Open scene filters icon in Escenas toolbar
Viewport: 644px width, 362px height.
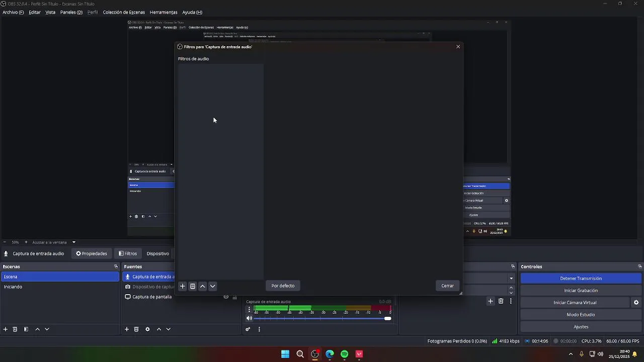click(x=26, y=329)
